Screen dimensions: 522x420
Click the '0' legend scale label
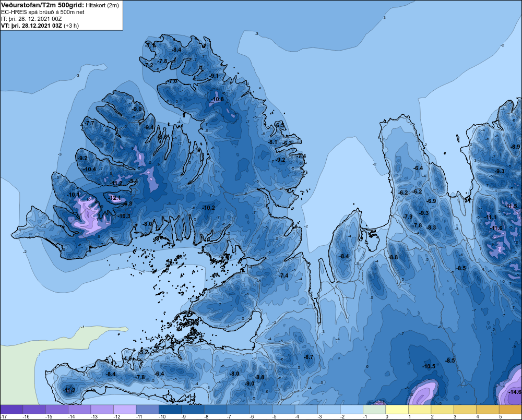(x=387, y=417)
